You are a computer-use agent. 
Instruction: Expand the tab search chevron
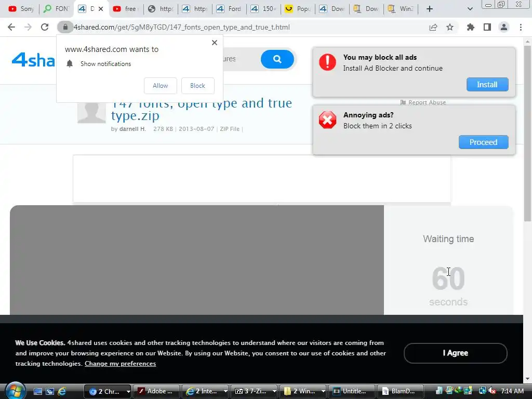click(470, 9)
